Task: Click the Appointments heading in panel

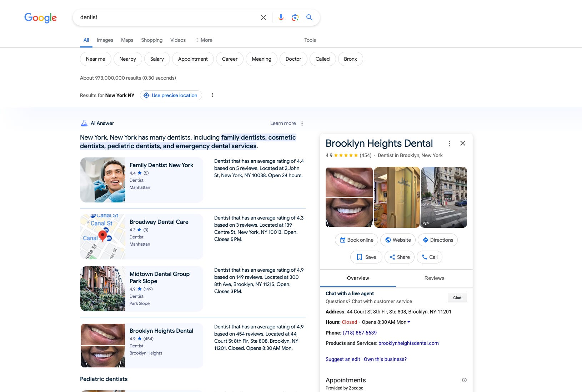Action: coord(346,380)
